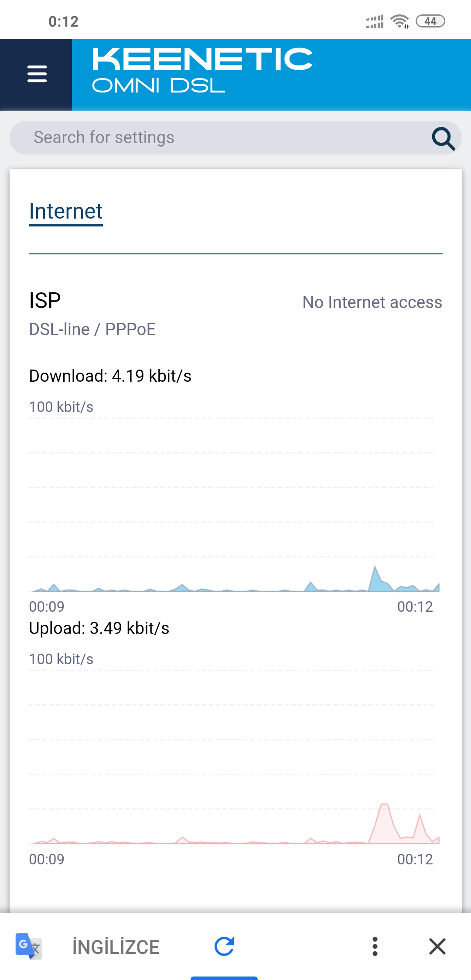Image resolution: width=471 pixels, height=980 pixels.
Task: Click the Download 4.19 kbit/s label
Action: click(x=110, y=376)
